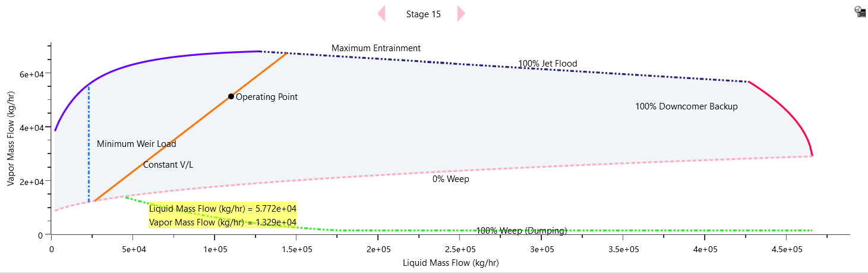
Task: Click the Minimum Weir Load label
Action: click(136, 144)
